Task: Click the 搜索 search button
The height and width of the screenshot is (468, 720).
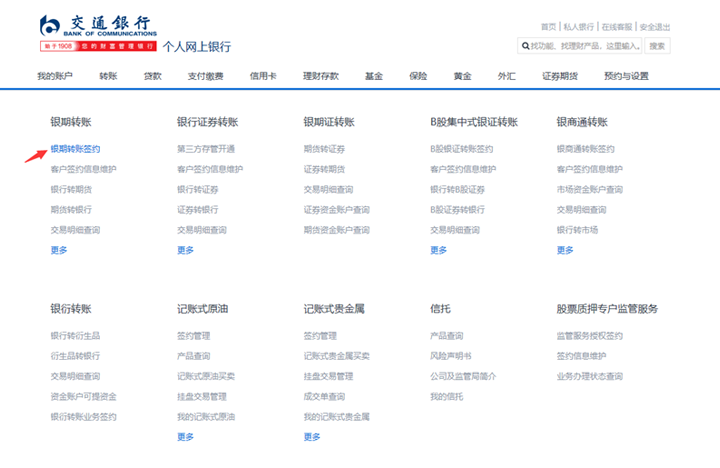Action: [x=657, y=46]
